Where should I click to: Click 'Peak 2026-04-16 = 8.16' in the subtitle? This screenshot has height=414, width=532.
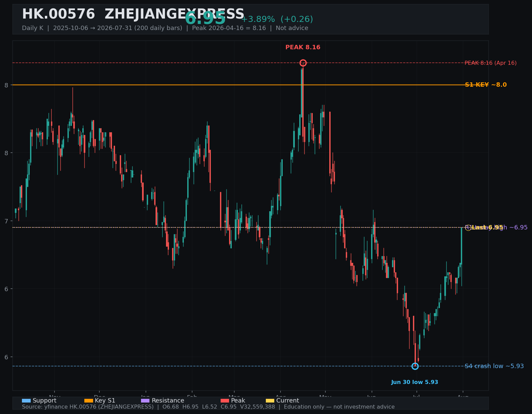click(229, 28)
